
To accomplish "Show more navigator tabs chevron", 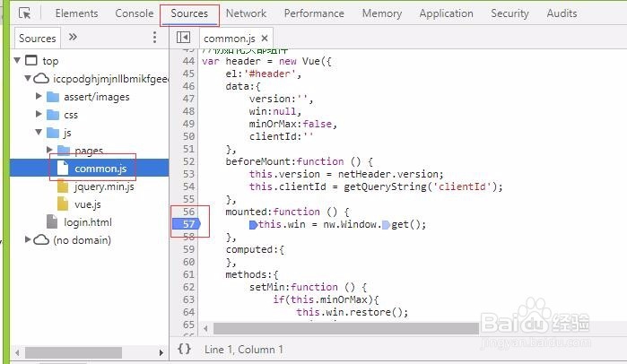I will [73, 37].
